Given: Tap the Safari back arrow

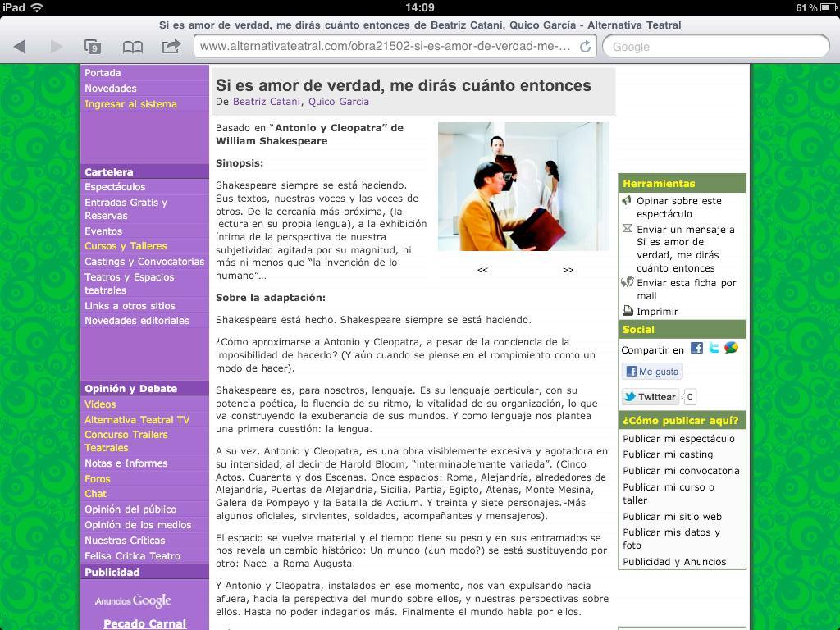Looking at the screenshot, I should (20, 47).
